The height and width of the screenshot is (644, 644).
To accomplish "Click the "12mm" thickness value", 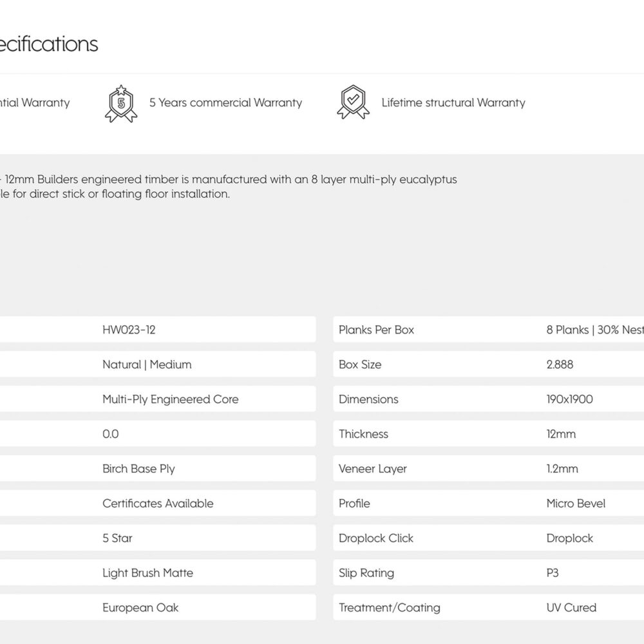I will point(561,433).
